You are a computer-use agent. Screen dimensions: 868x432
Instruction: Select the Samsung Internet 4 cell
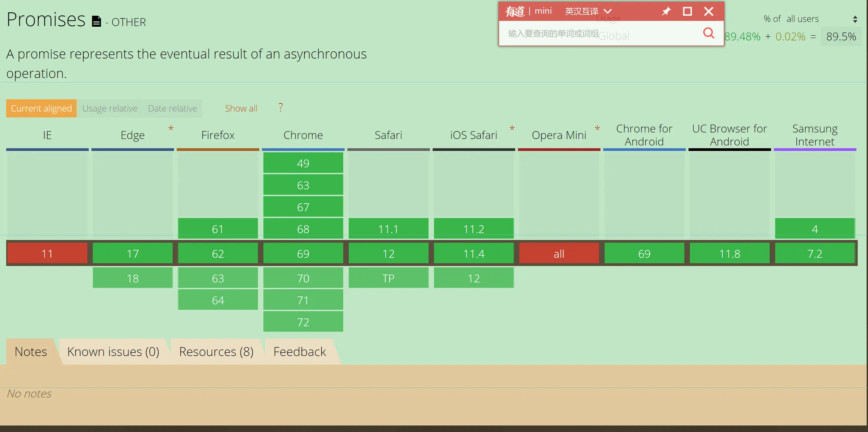pos(815,229)
